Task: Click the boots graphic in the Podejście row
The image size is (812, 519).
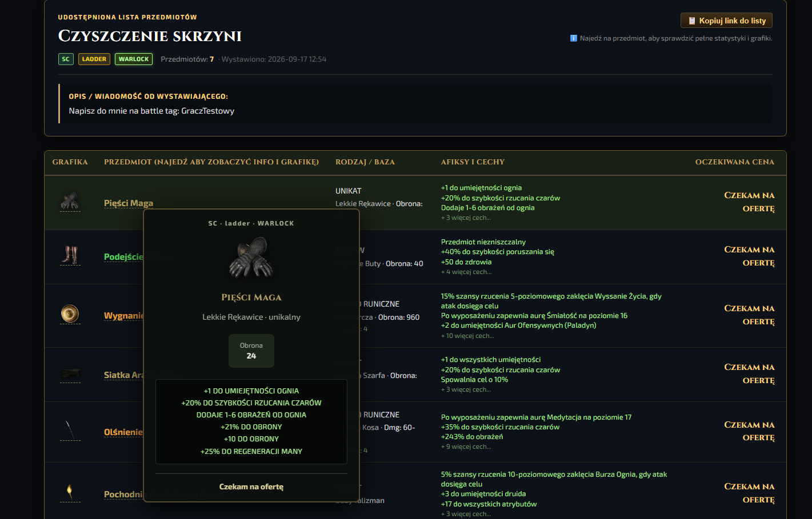Action: (x=70, y=255)
